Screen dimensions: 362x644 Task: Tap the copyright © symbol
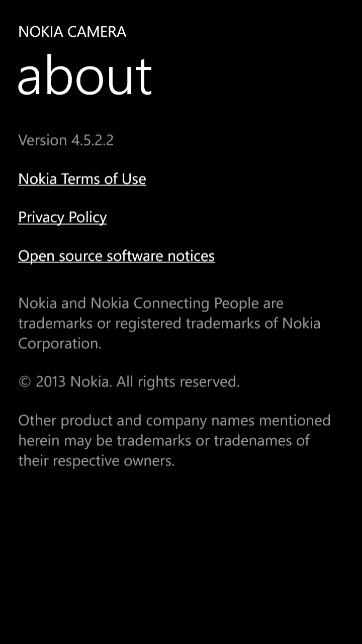point(25,382)
